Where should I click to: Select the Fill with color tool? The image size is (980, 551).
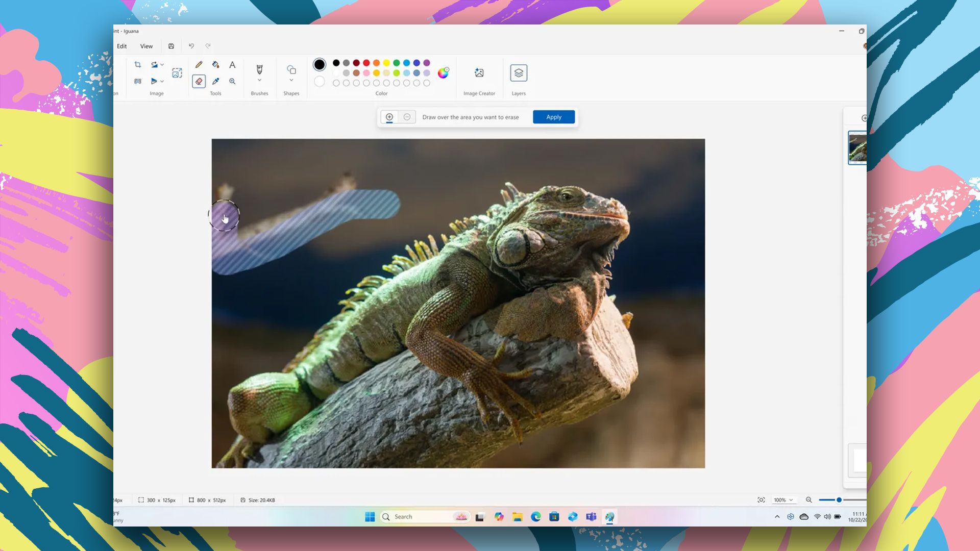point(215,65)
